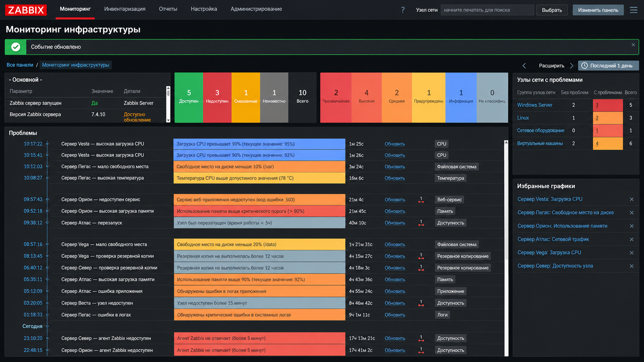
Task: Click the 'Файловая система' tag at 10:12:03
Action: (457, 167)
